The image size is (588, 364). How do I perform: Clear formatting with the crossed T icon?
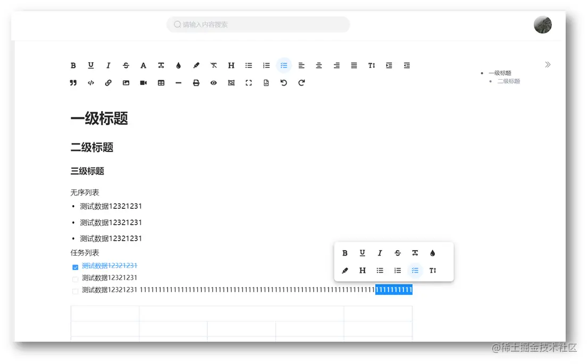tap(214, 65)
